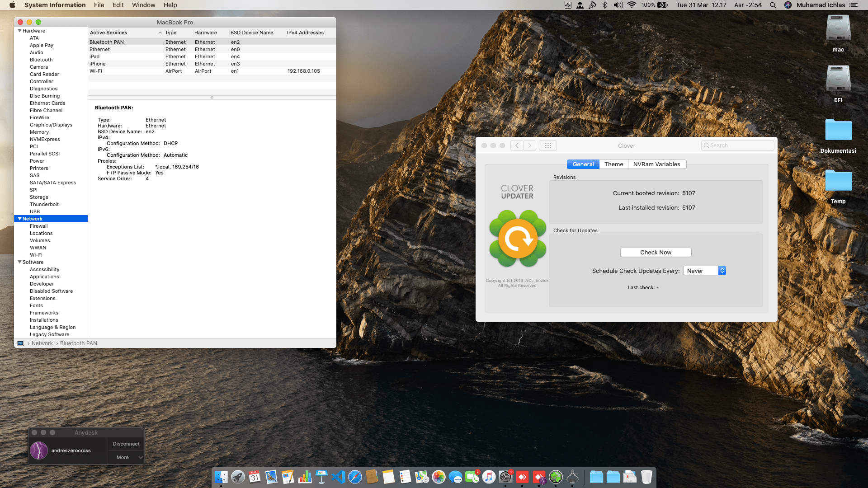Screen dimensions: 868x488
Task: Click the Bluetooth icon in menu bar
Action: point(604,5)
